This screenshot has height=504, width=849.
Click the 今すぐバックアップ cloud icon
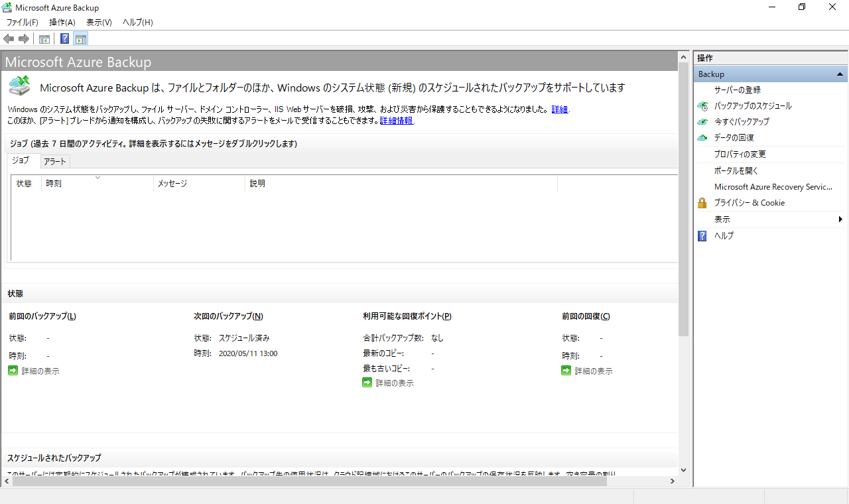pyautogui.click(x=702, y=122)
